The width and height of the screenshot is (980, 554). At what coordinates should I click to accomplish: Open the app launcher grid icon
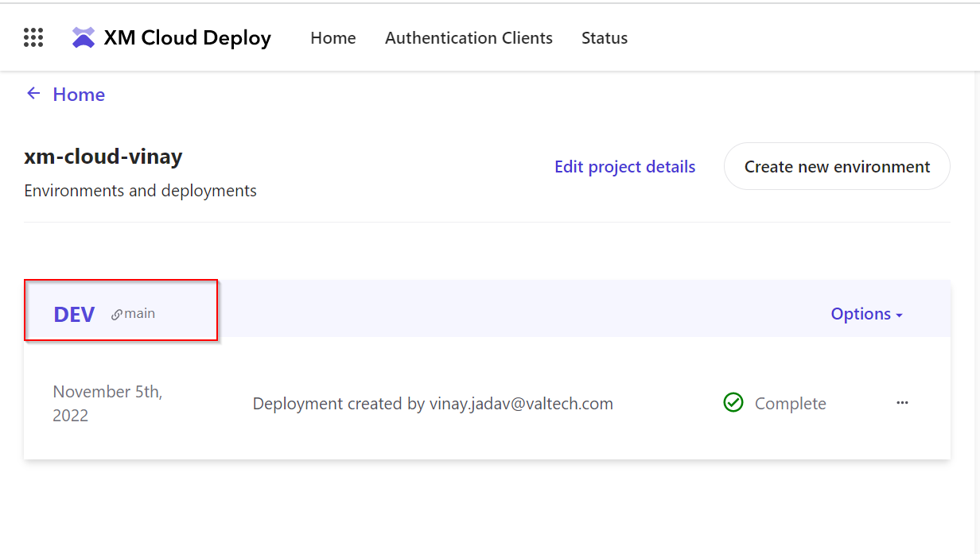coord(33,37)
